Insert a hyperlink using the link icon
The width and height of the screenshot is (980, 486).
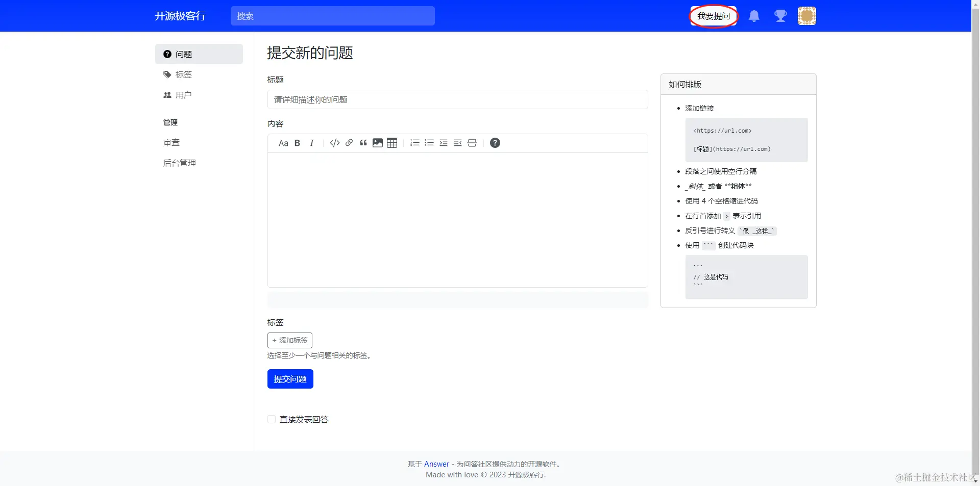349,143
